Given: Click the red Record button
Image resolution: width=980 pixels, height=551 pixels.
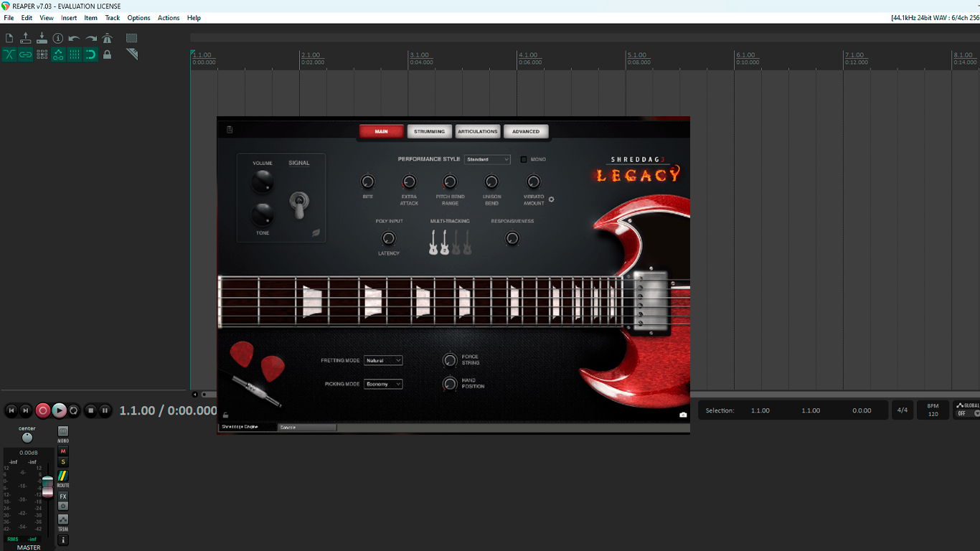Looking at the screenshot, I should 42,410.
